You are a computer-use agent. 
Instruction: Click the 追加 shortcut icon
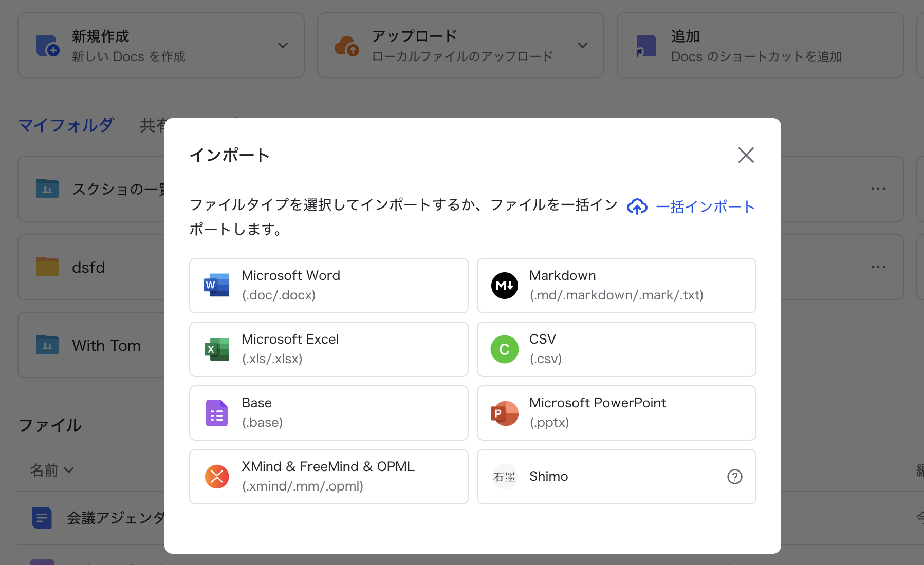click(x=646, y=46)
